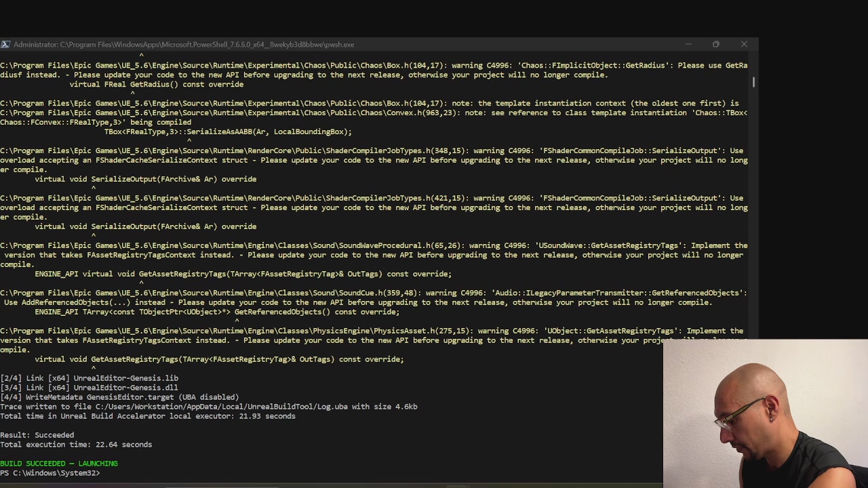Click the Result: Succeeded line
The image size is (868, 488).
(x=37, y=435)
